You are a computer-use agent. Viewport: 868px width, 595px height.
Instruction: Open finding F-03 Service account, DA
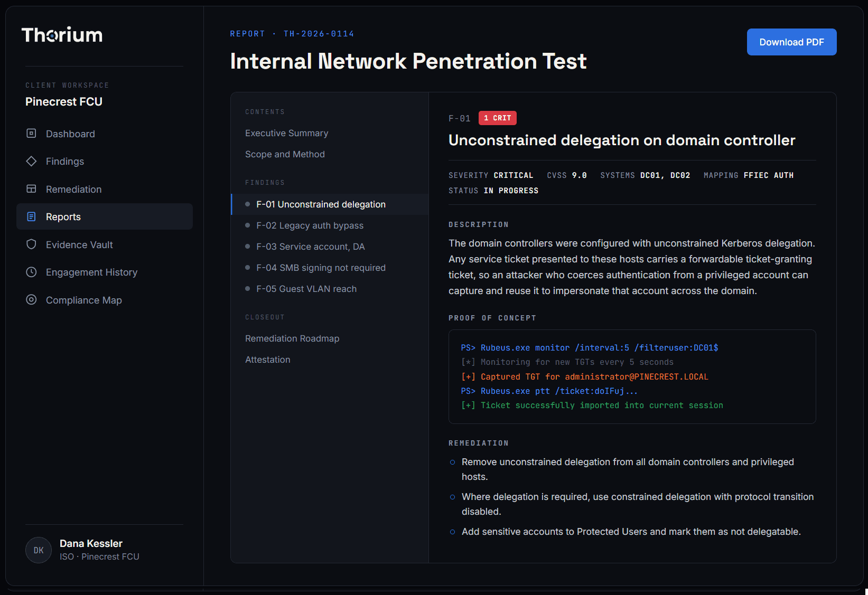330,247
